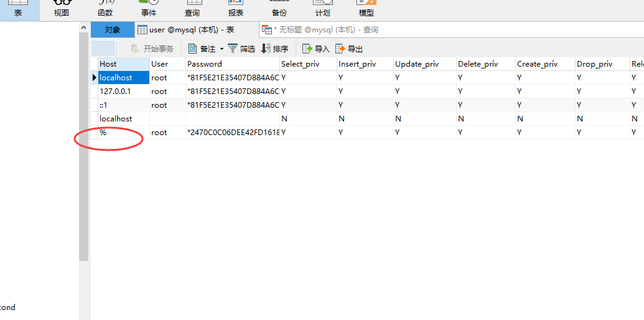Image resolution: width=644 pixels, height=320 pixels.
Task: Click 开始事务 (Begin Transaction) button
Action: click(x=152, y=49)
